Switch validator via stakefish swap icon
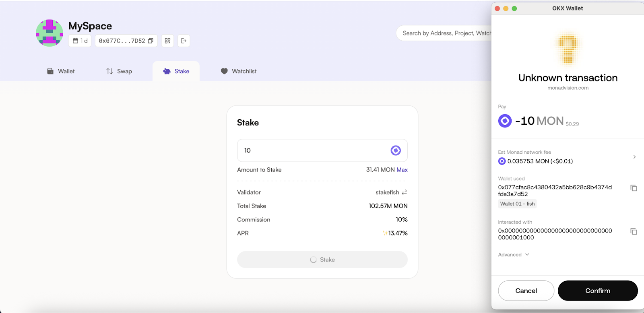This screenshot has width=644, height=313. tap(404, 192)
